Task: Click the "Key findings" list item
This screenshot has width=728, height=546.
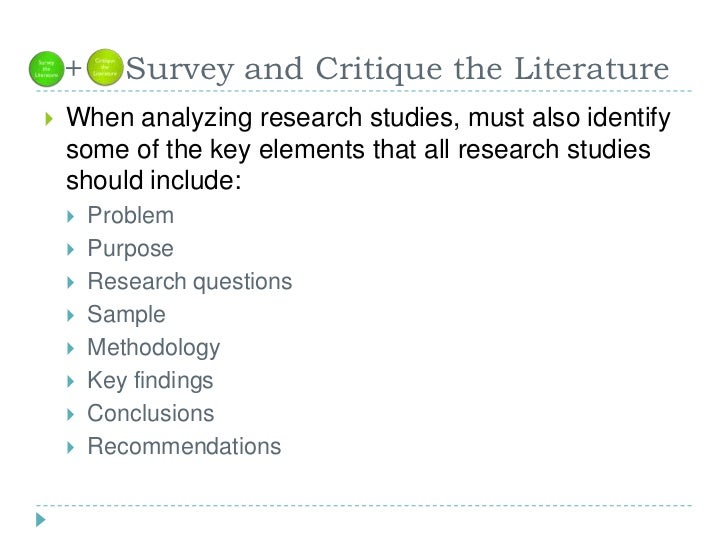Action: click(150, 381)
